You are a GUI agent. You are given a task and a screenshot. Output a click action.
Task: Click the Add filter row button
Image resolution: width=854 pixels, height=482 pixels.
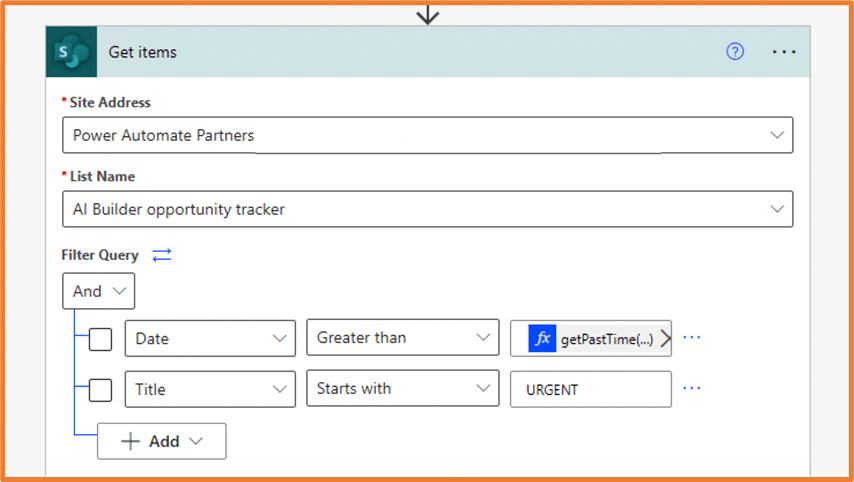pos(161,441)
